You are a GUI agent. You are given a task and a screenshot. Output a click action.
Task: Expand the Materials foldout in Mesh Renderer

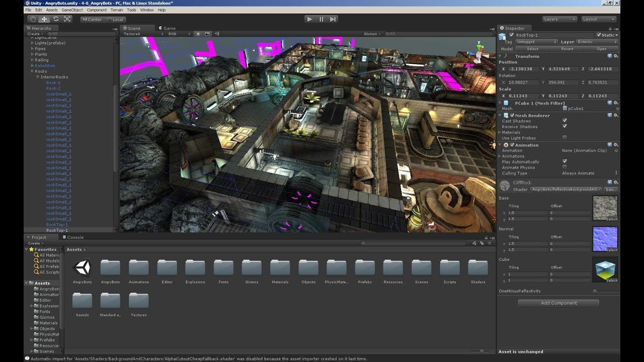tap(501, 132)
